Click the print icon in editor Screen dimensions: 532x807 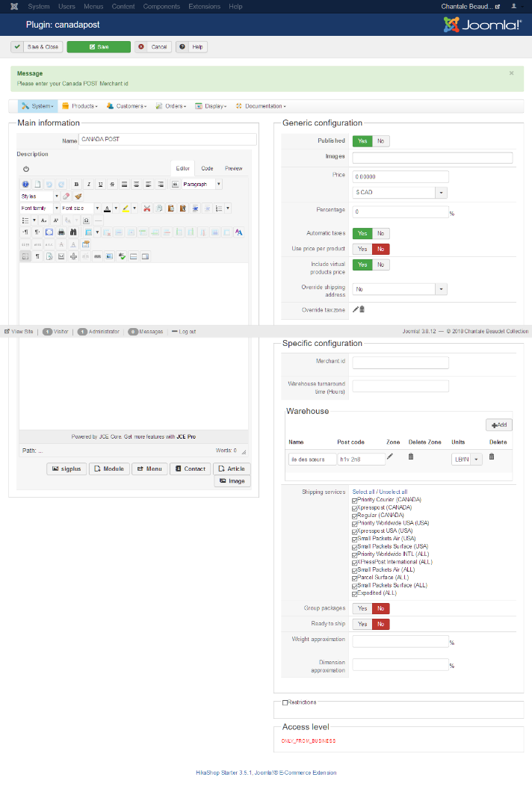(x=61, y=232)
